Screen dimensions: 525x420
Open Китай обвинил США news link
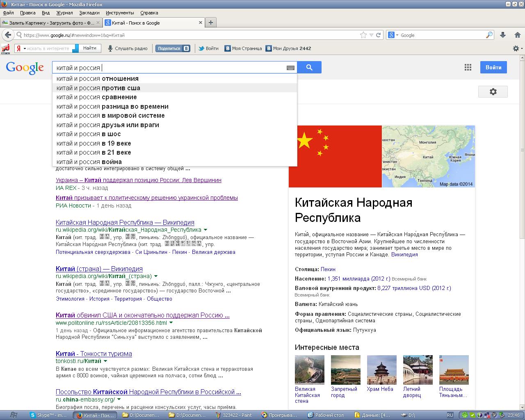point(143,315)
